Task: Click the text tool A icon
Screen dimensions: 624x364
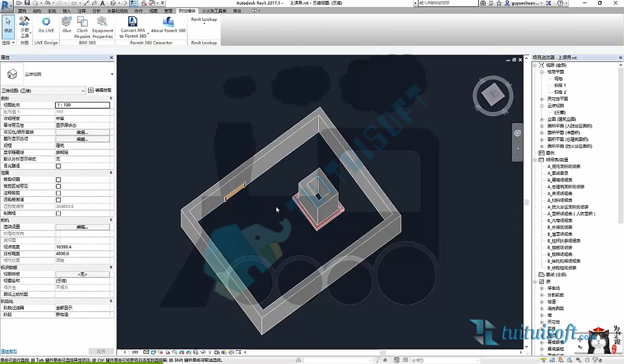Action: [103, 3]
